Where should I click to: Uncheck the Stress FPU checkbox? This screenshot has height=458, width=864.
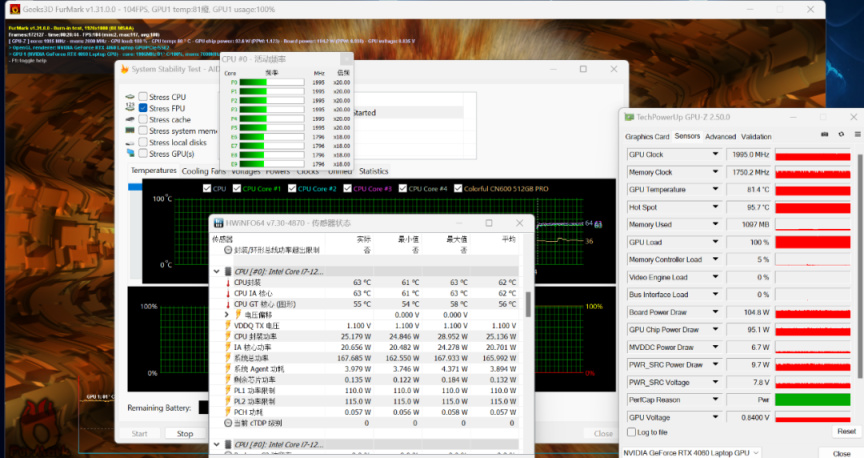pos(143,108)
